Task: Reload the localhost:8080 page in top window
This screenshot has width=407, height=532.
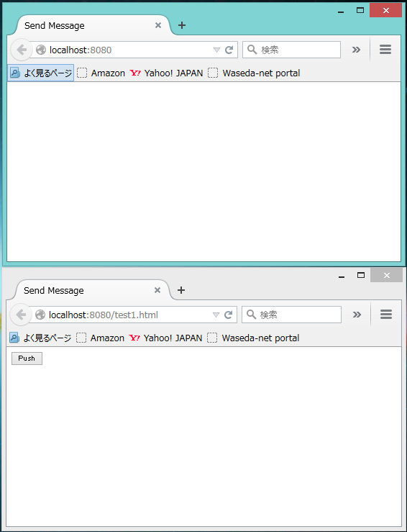Action: [x=229, y=50]
